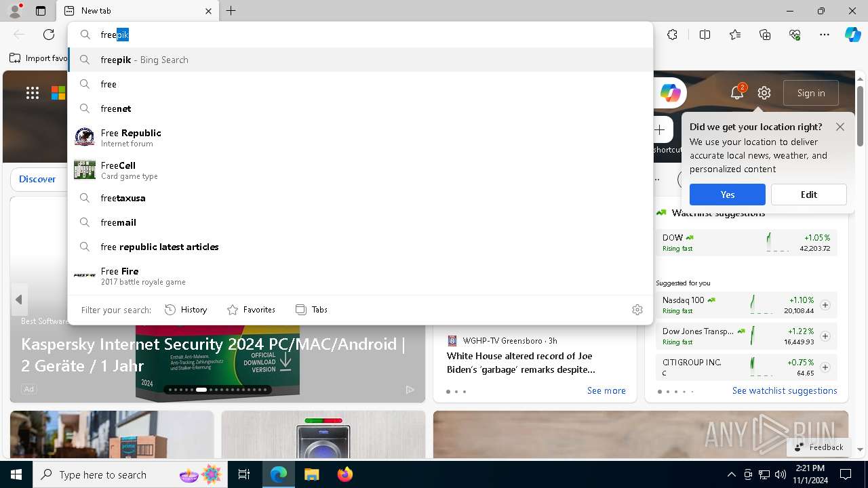The image size is (868, 488).
Task: Select Free Republic Internet forum suggestion
Action: point(361,138)
